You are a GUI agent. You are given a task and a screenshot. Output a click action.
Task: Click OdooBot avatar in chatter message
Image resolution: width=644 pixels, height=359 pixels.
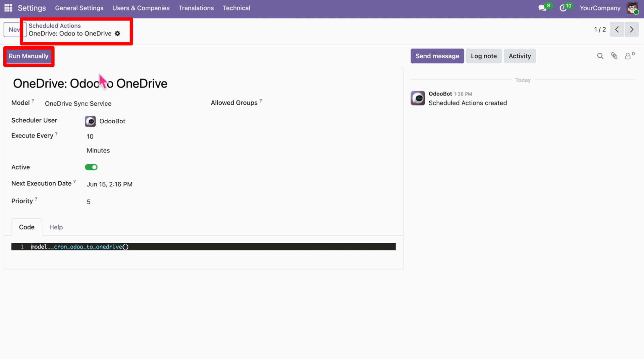[x=418, y=98]
